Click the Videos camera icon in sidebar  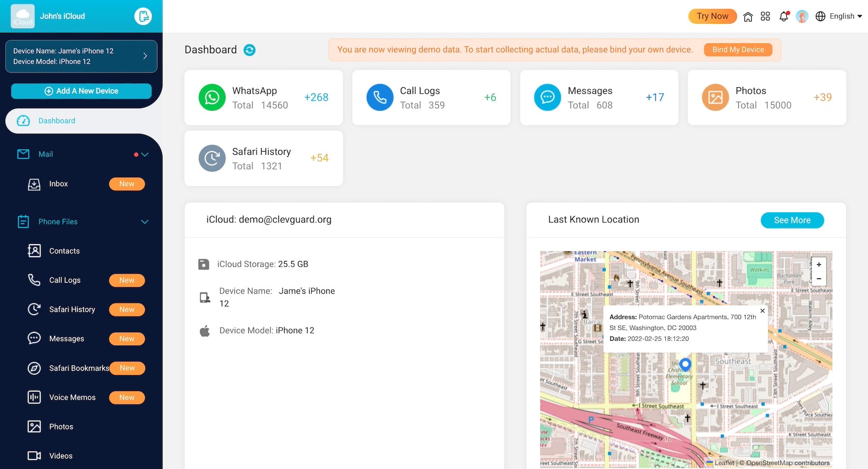tap(34, 456)
